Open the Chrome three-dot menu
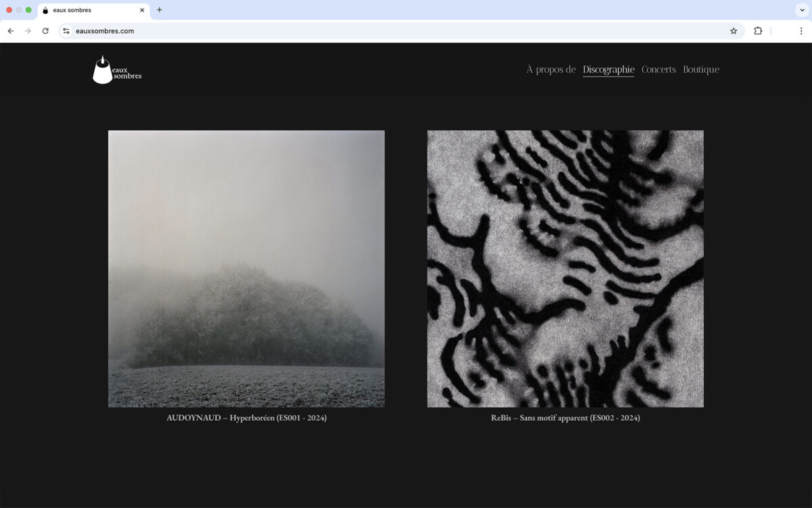812x508 pixels. click(801, 31)
